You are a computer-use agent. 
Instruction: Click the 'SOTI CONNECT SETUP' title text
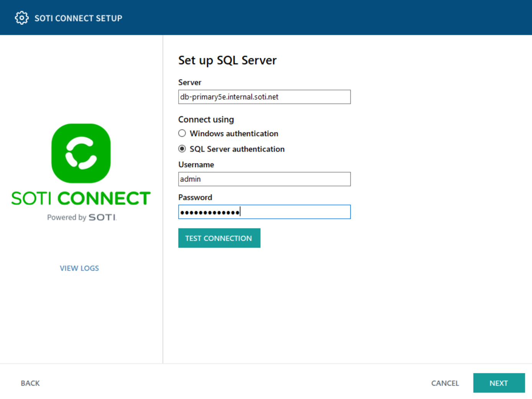(x=79, y=18)
